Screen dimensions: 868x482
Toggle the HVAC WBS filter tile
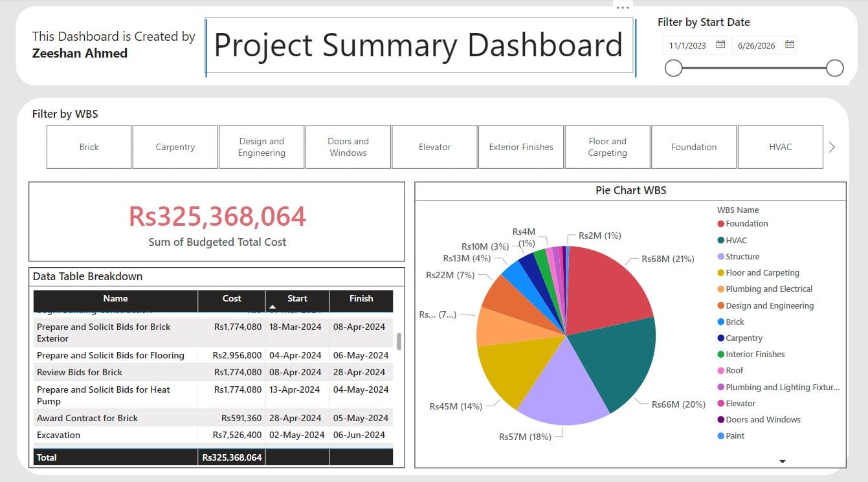tap(780, 147)
